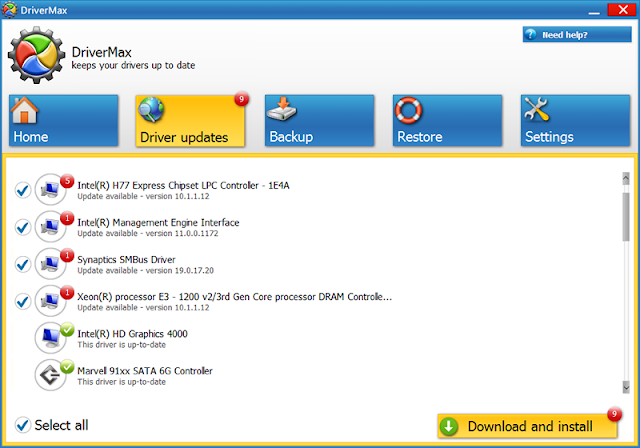
Task: Uncheck Xeon processor E3 DRAM Controller checkbox
Action: coord(23,302)
